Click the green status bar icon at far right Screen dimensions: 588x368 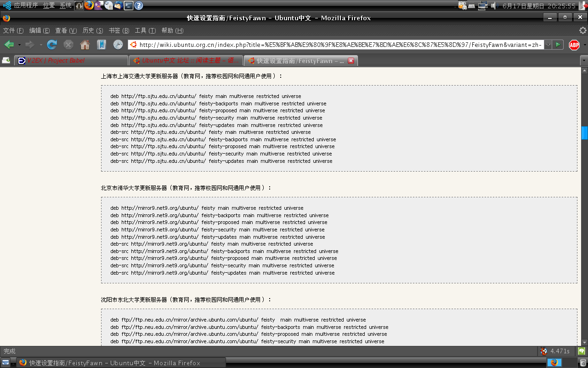[x=581, y=351]
